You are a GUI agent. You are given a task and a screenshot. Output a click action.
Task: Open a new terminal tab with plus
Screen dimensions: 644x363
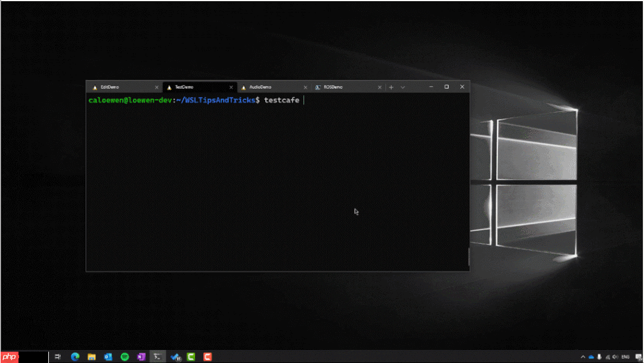pyautogui.click(x=391, y=87)
